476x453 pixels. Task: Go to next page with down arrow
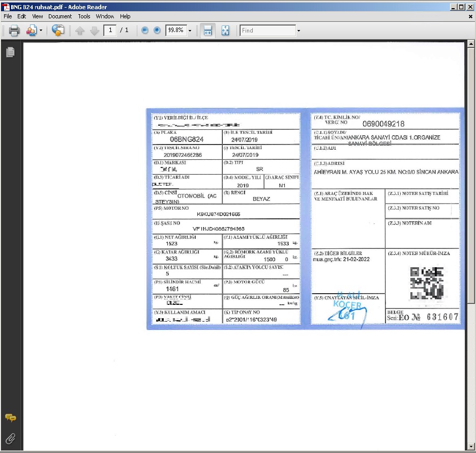pos(94,31)
